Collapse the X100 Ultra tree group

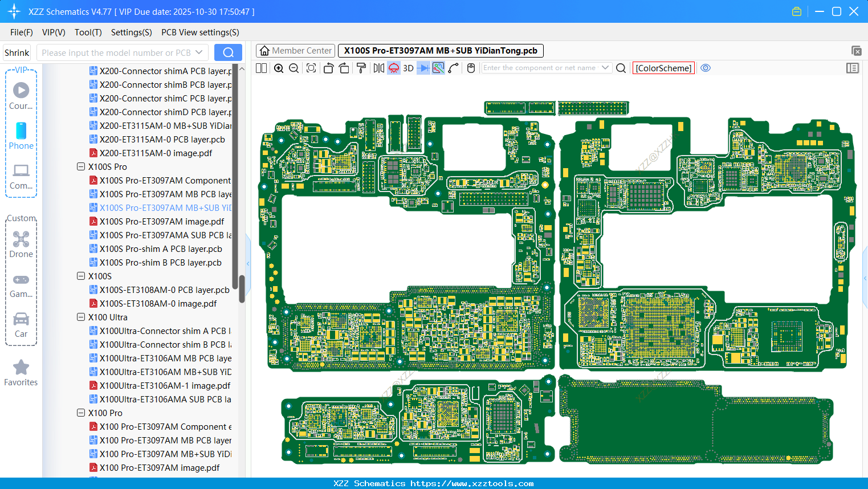81,317
